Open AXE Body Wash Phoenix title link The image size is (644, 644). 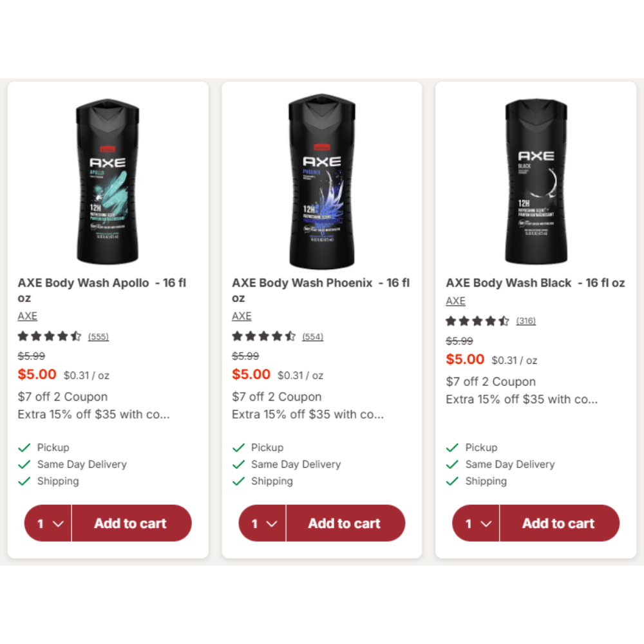pyautogui.click(x=321, y=290)
